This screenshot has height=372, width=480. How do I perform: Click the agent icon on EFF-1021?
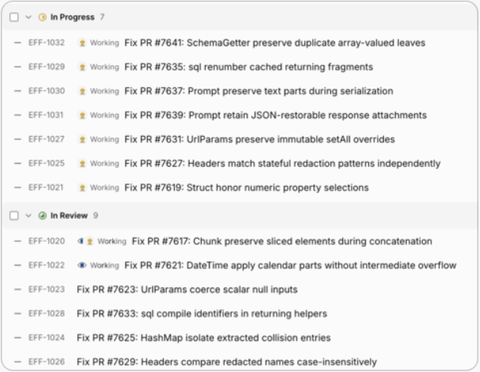[82, 188]
